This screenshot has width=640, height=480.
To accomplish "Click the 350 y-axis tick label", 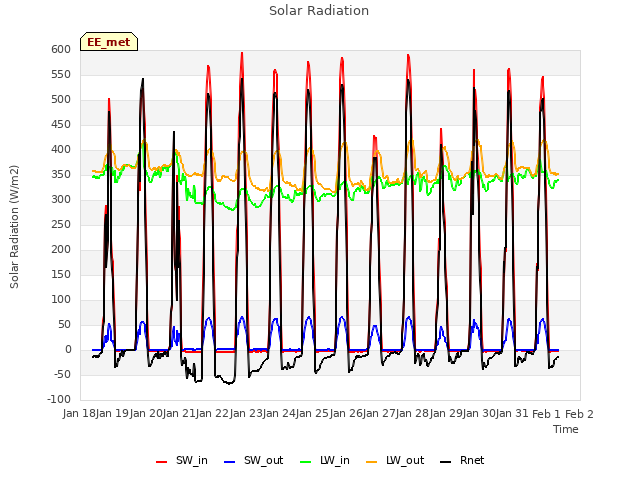I will tap(61, 175).
